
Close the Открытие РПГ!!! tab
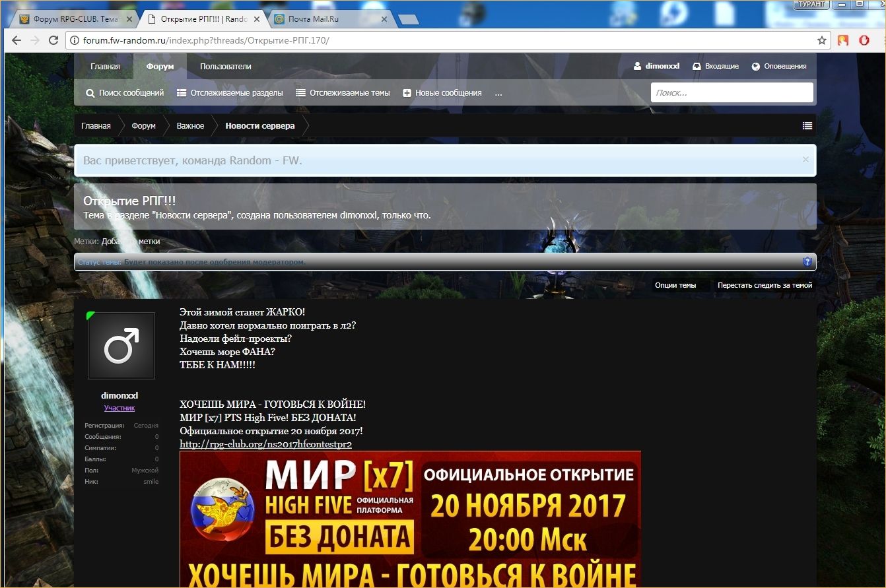[x=257, y=20]
